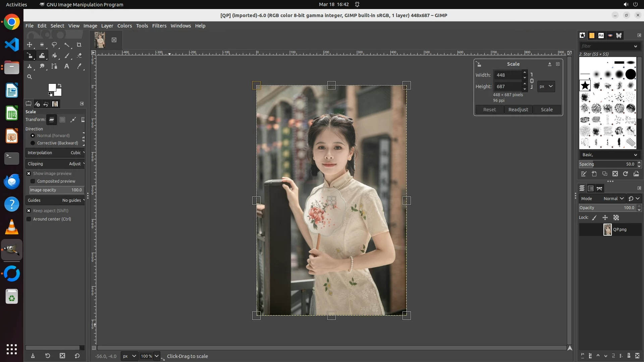Select Corrective (Backward) direction
The width and height of the screenshot is (644, 362).
pos(33,143)
